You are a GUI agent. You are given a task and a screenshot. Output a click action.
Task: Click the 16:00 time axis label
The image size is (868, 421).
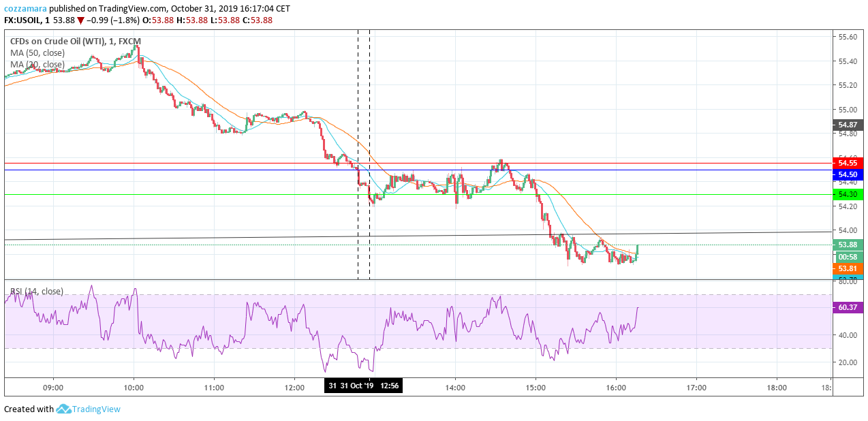point(616,388)
